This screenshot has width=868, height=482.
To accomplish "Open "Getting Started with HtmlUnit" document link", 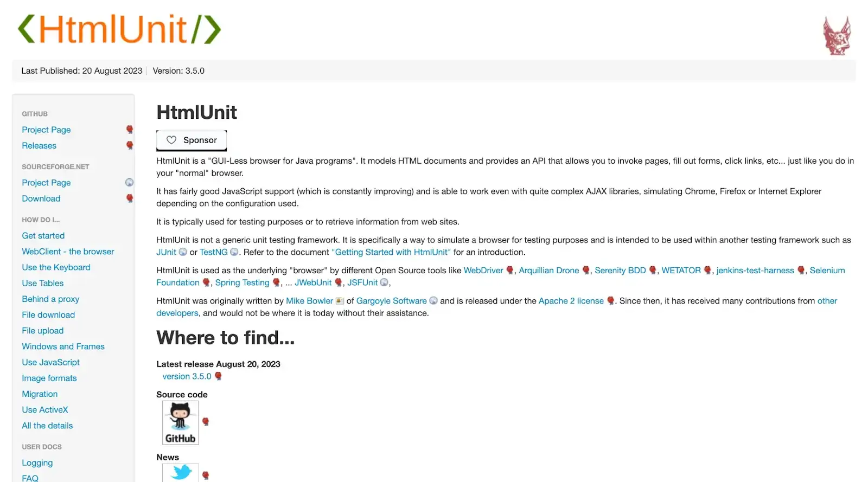I will click(x=391, y=252).
